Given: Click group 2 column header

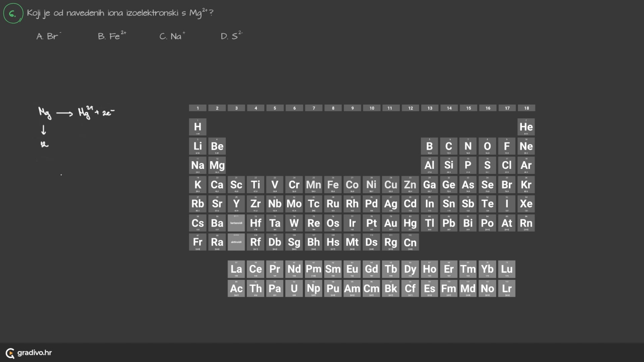Looking at the screenshot, I should 217,108.
